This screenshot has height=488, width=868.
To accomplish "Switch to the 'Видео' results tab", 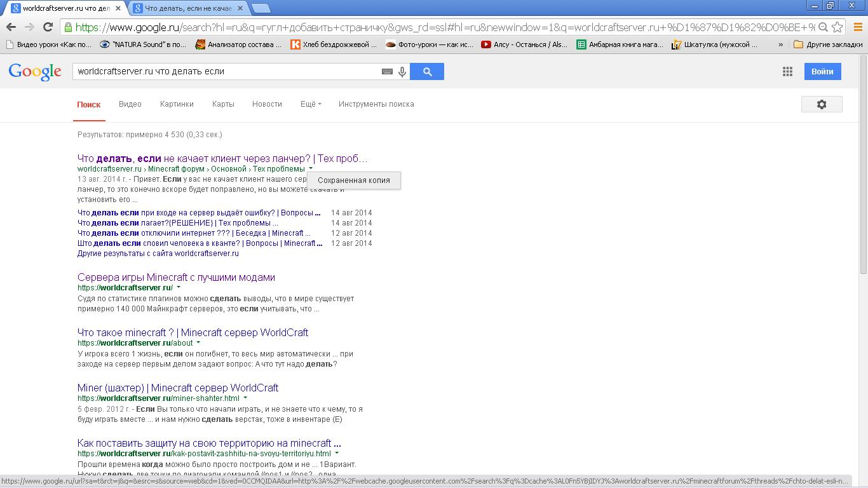I will (130, 104).
